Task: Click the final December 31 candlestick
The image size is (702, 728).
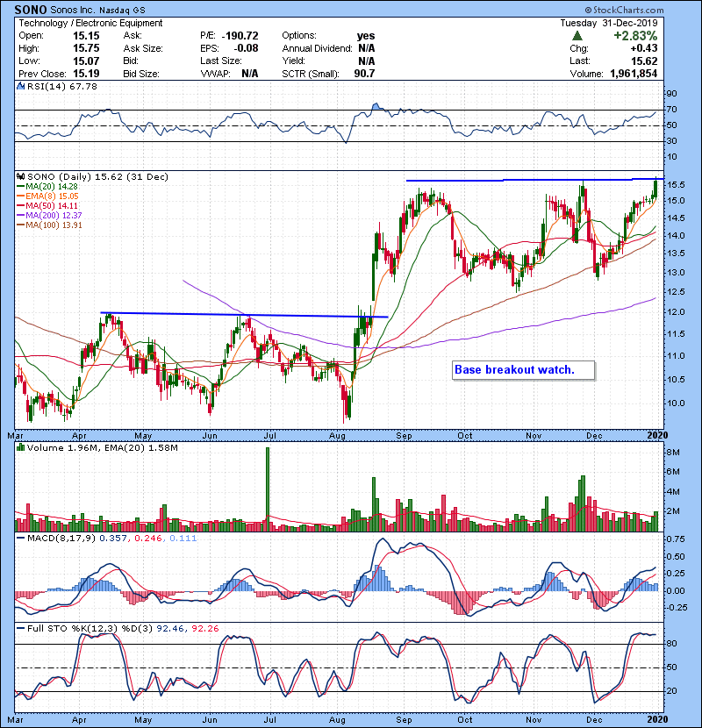Action: (655, 188)
